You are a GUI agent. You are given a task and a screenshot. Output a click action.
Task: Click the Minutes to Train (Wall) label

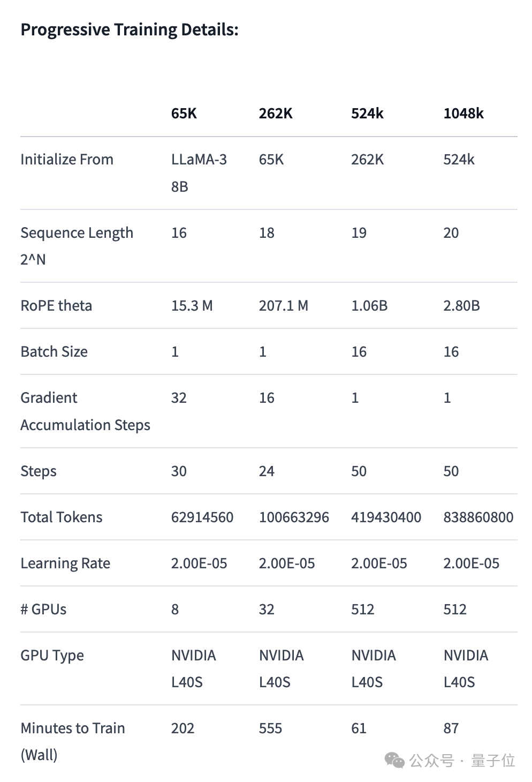(x=73, y=741)
